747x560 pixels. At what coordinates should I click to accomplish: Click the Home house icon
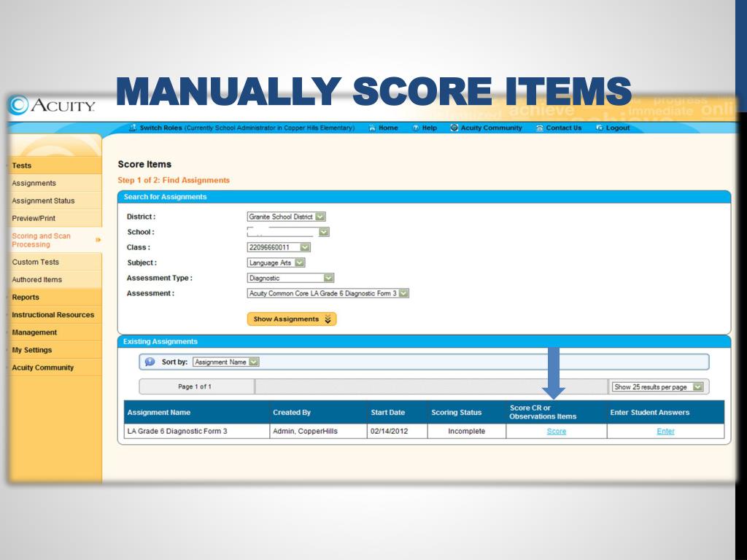click(372, 128)
